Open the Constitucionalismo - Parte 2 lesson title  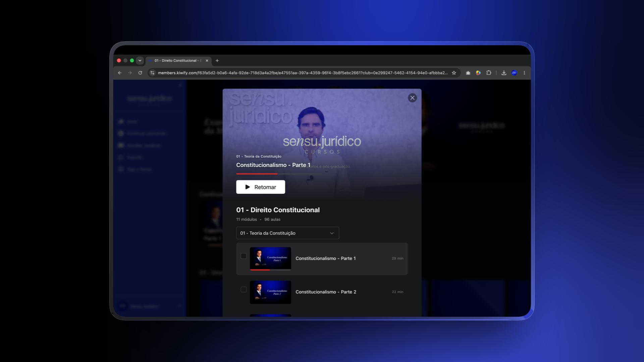[x=326, y=292]
